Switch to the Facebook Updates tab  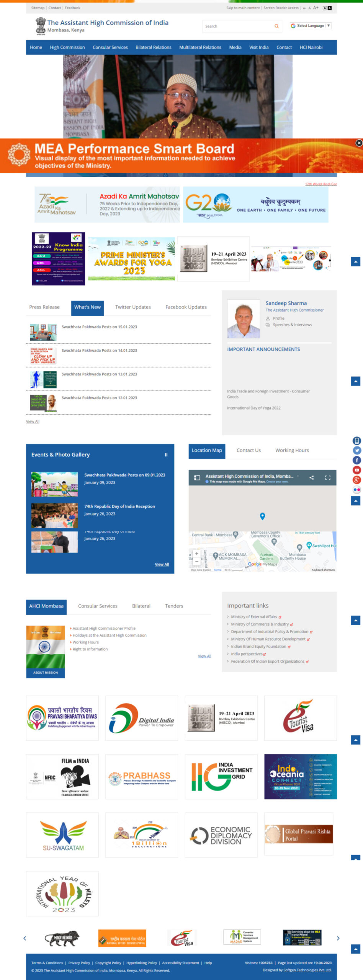coord(186,307)
